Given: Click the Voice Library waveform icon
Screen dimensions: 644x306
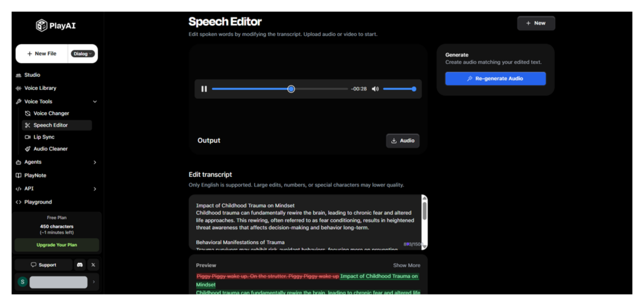Looking at the screenshot, I should (x=18, y=88).
